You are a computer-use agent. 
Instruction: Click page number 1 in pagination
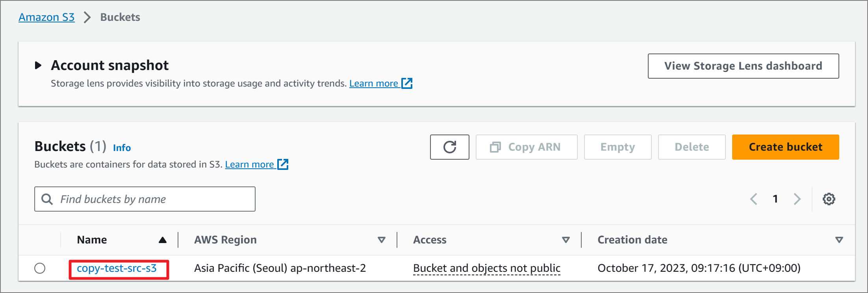(775, 199)
